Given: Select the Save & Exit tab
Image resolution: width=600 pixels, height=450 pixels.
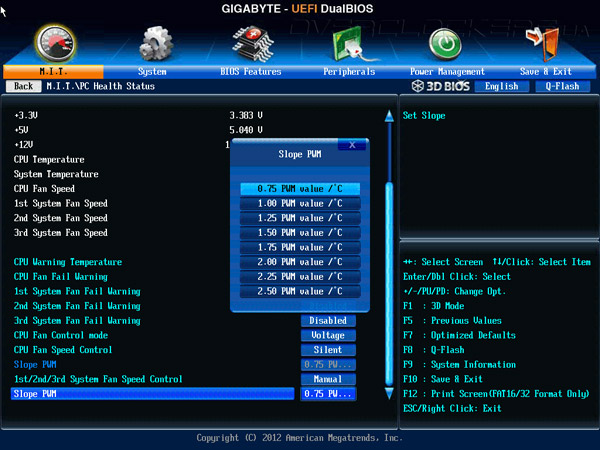Looking at the screenshot, I should 546,72.
